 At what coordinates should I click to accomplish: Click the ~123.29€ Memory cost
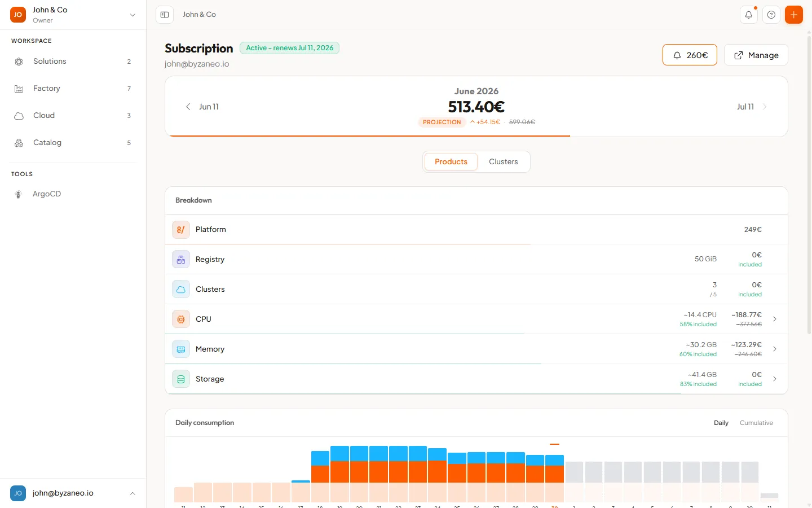coord(747,345)
